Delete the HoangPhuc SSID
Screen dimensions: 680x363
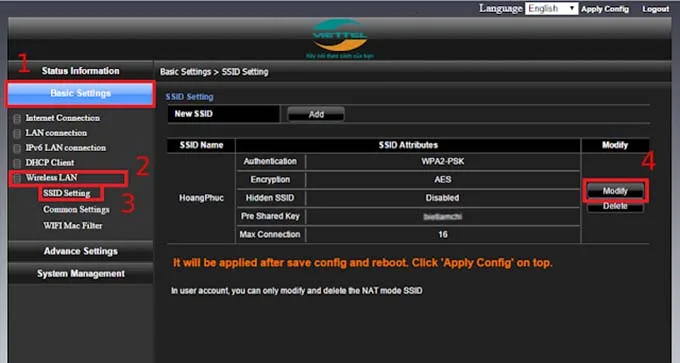pyautogui.click(x=615, y=206)
